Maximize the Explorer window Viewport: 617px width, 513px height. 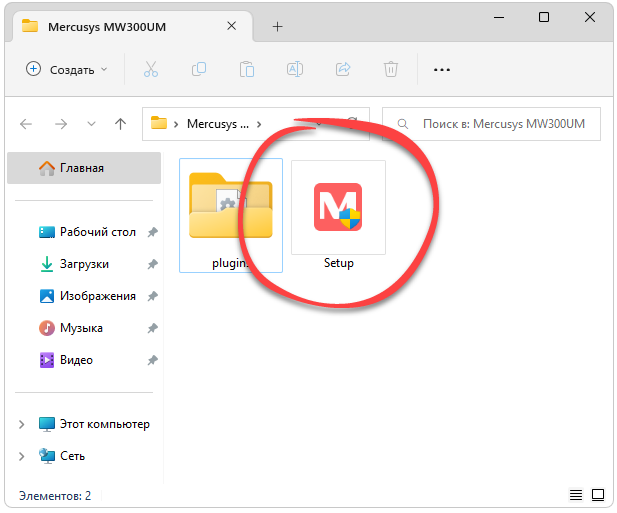pyautogui.click(x=544, y=17)
